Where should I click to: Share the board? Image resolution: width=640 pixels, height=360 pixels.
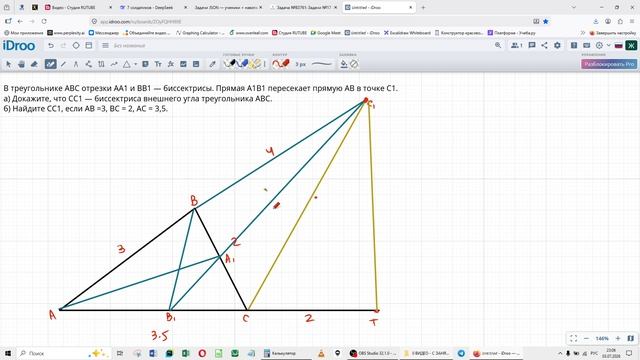point(544,45)
